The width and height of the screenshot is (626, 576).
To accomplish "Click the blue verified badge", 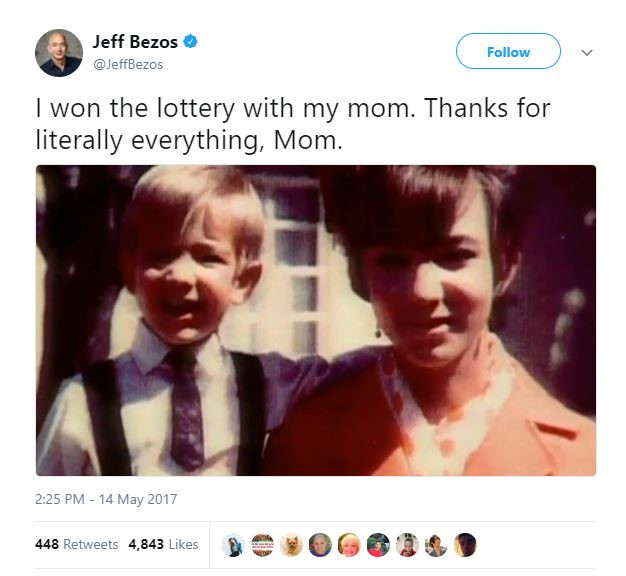I will pos(190,42).
